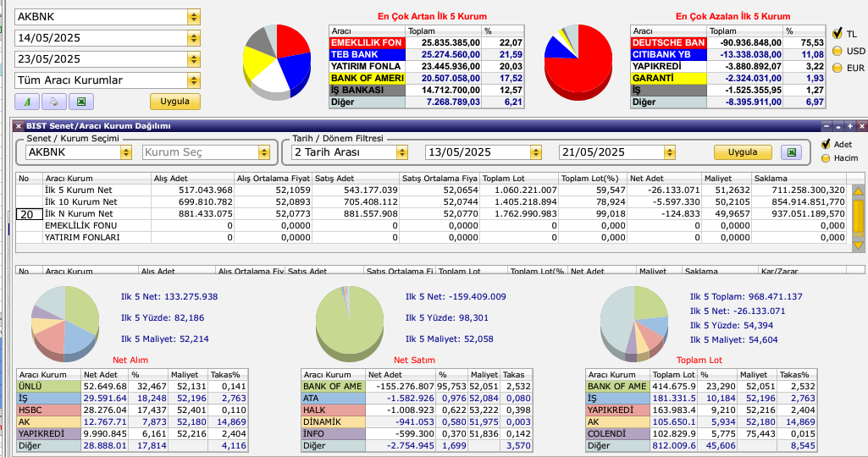
Task: Open the 23/05/2025 end date dropdown
Action: point(193,58)
